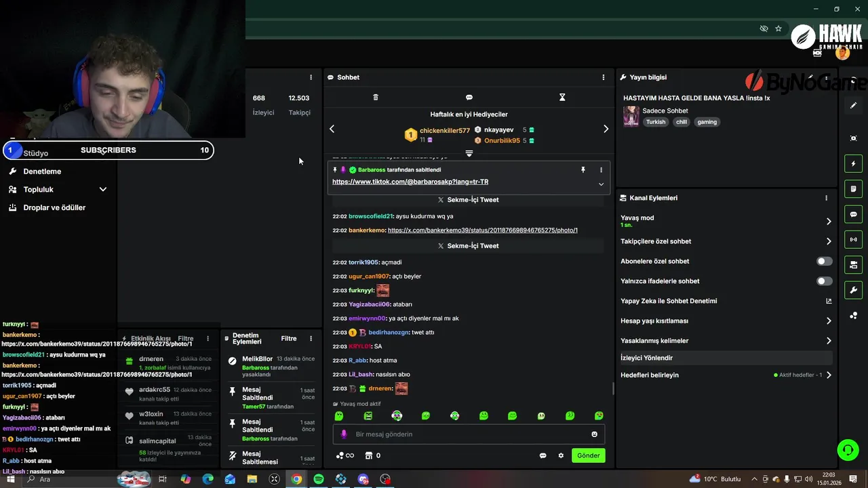The image size is (868, 488).
Task: Open the channel points infinity balance
Action: [x=345, y=455]
